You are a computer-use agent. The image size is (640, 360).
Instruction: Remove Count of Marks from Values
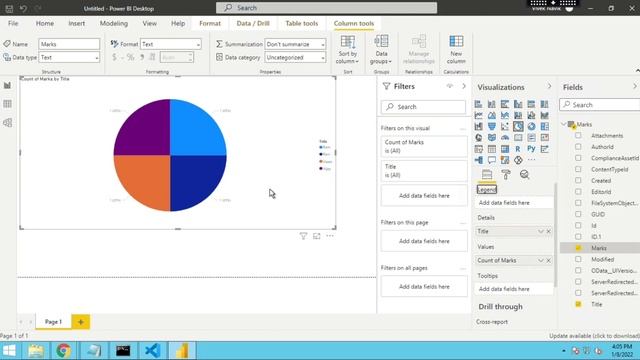549,260
